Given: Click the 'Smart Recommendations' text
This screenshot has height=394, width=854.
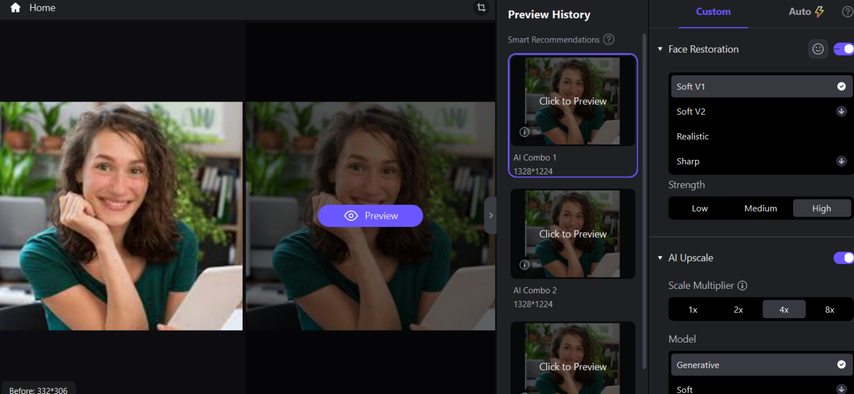Looking at the screenshot, I should 553,40.
